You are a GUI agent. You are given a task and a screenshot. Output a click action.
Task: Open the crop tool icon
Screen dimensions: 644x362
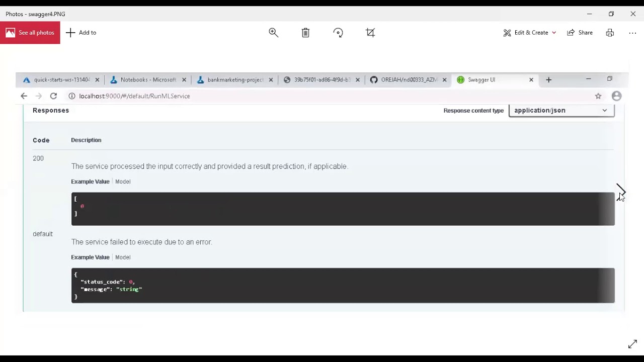pyautogui.click(x=370, y=33)
